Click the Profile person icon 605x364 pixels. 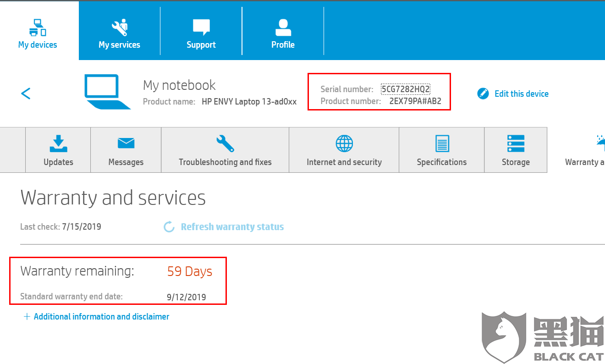pyautogui.click(x=283, y=28)
